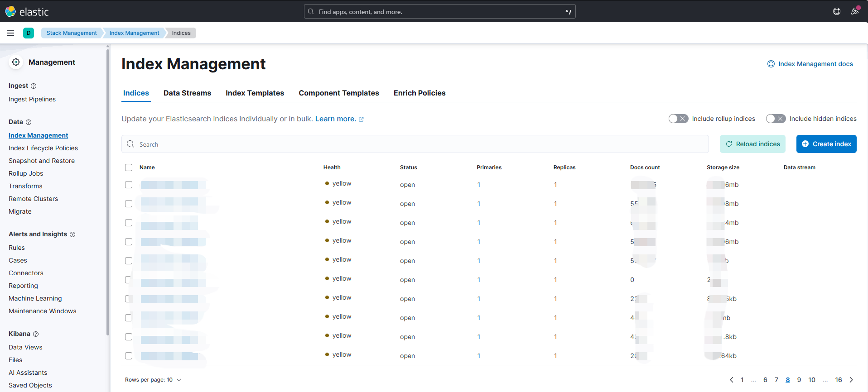The image size is (868, 392).
Task: Go to previous page arrow
Action: (x=732, y=380)
